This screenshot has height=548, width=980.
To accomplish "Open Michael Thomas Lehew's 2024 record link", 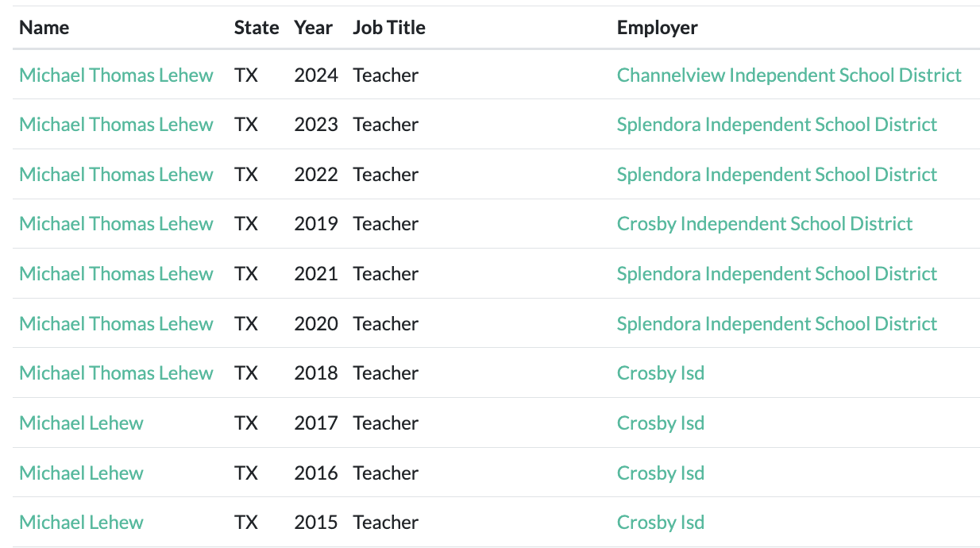I will pos(116,75).
